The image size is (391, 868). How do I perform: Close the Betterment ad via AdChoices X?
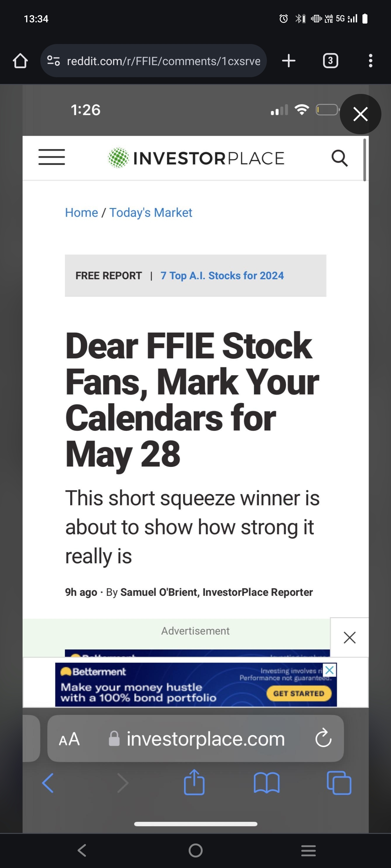(x=330, y=670)
